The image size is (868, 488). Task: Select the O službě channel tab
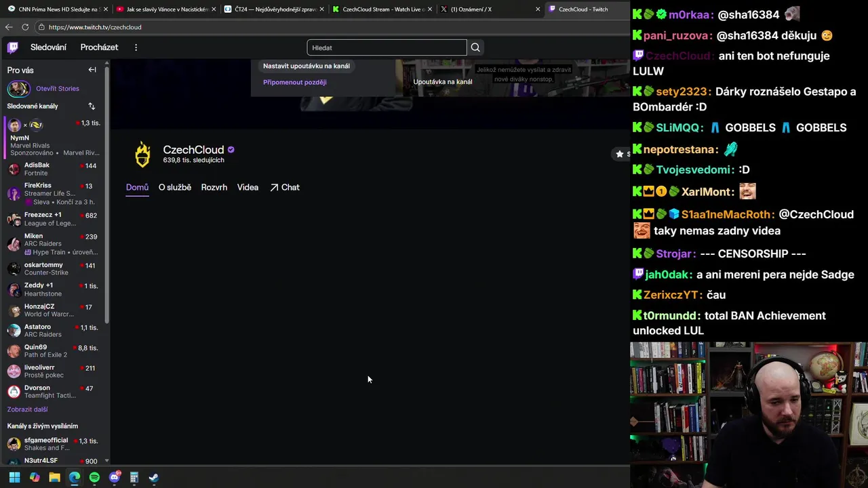(175, 188)
